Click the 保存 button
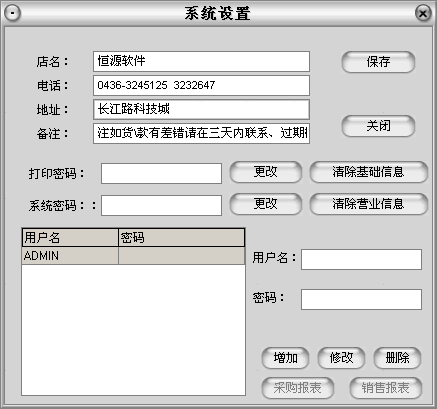The width and height of the screenshot is (437, 409). (x=378, y=62)
